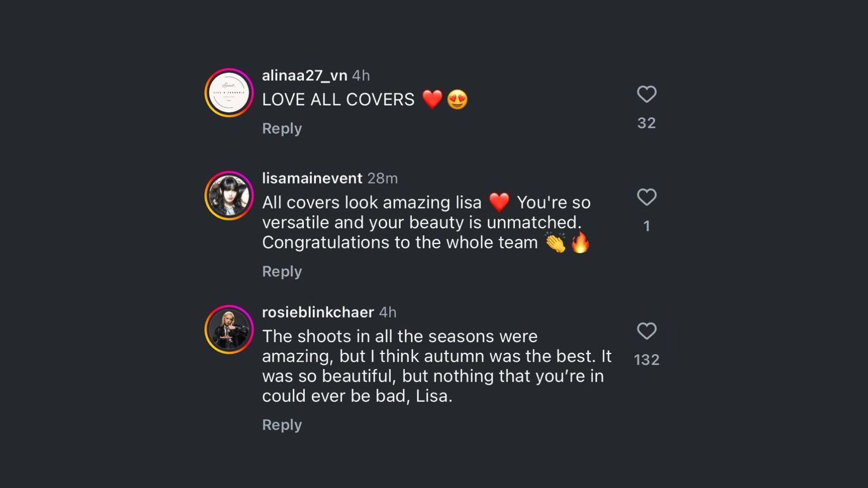Screen dimensions: 868x488
Task: Tap the heart on lisamainevent's comment
Action: (646, 197)
